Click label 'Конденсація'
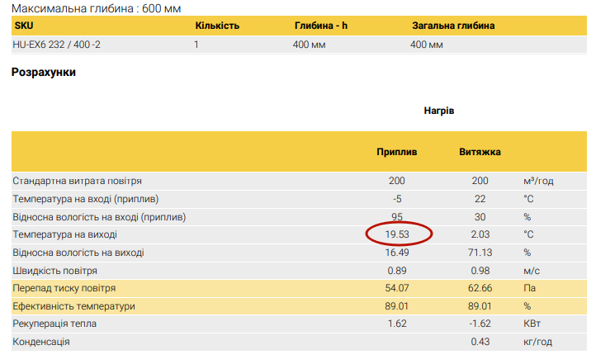The height and width of the screenshot is (364, 596). 41,342
